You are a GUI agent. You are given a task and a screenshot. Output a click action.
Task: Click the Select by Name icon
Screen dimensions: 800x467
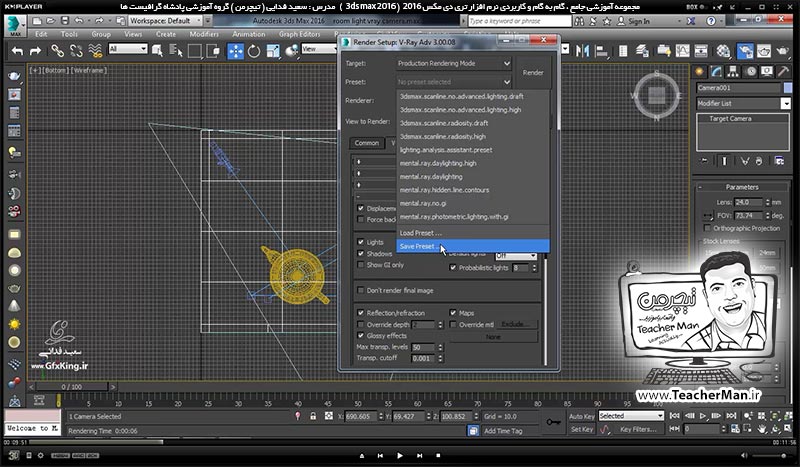click(176, 51)
